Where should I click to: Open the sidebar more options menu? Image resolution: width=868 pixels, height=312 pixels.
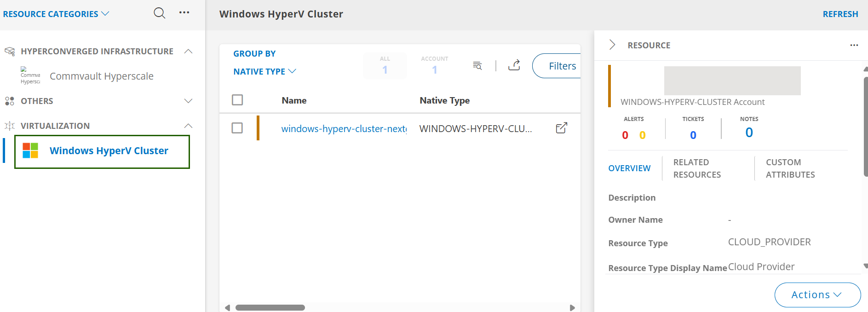click(184, 12)
